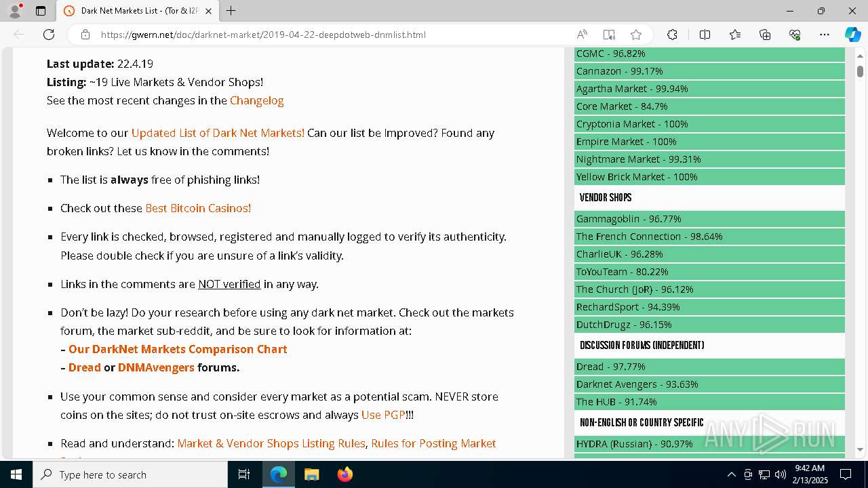
Task: Click the browser back arrow
Action: point(19,35)
